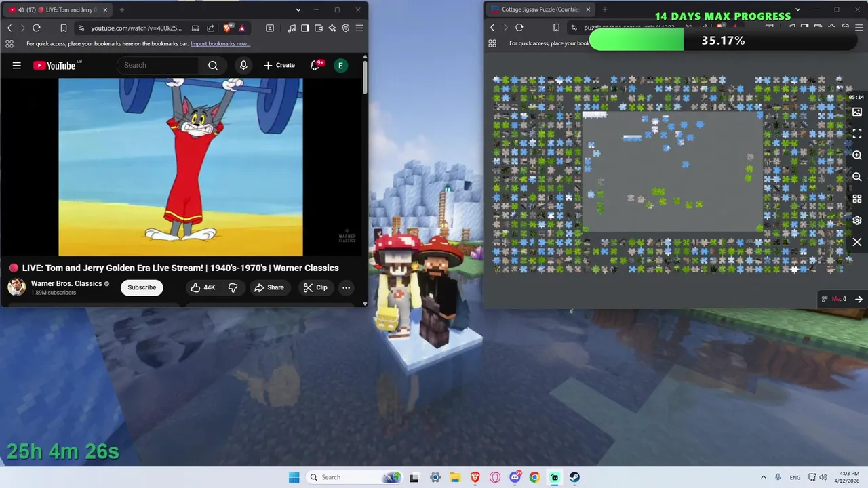This screenshot has width=868, height=488.
Task: Open jigsaw puzzle settings gear
Action: (857, 220)
